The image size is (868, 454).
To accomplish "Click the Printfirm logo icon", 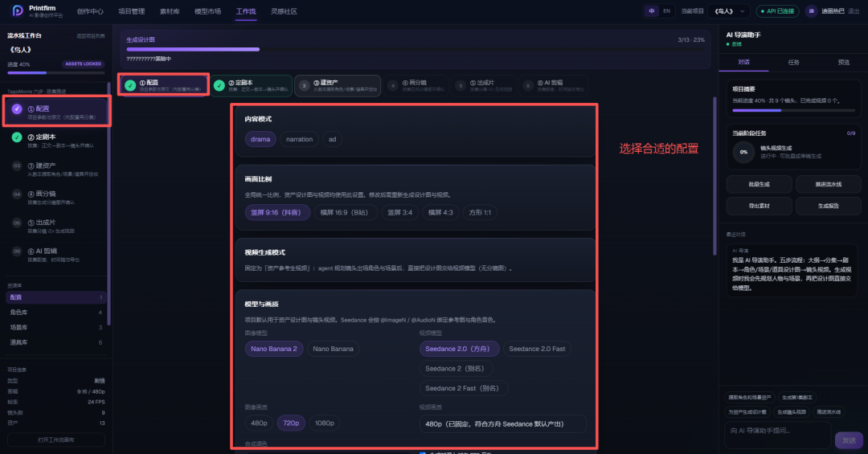I will [x=17, y=10].
